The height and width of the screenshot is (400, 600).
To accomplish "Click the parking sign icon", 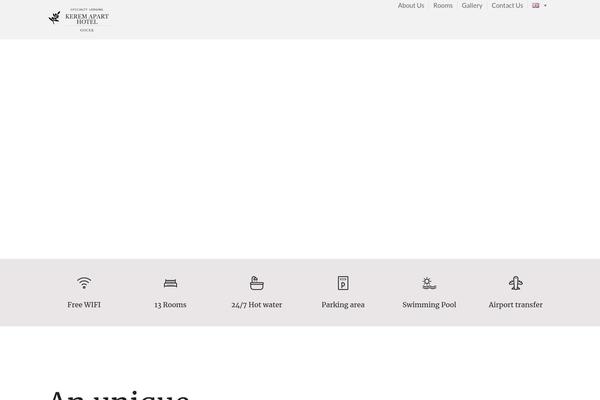I will click(x=343, y=283).
